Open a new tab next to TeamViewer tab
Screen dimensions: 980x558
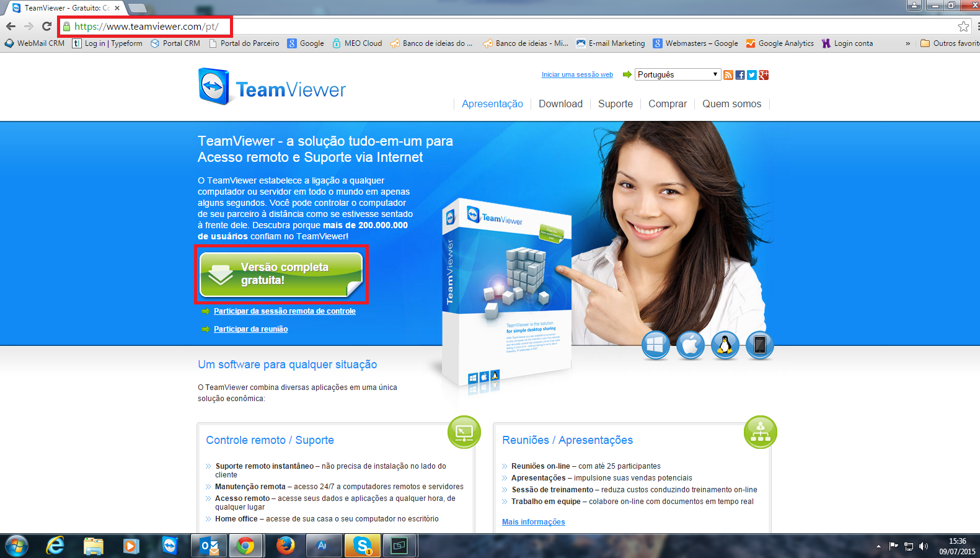[138, 8]
